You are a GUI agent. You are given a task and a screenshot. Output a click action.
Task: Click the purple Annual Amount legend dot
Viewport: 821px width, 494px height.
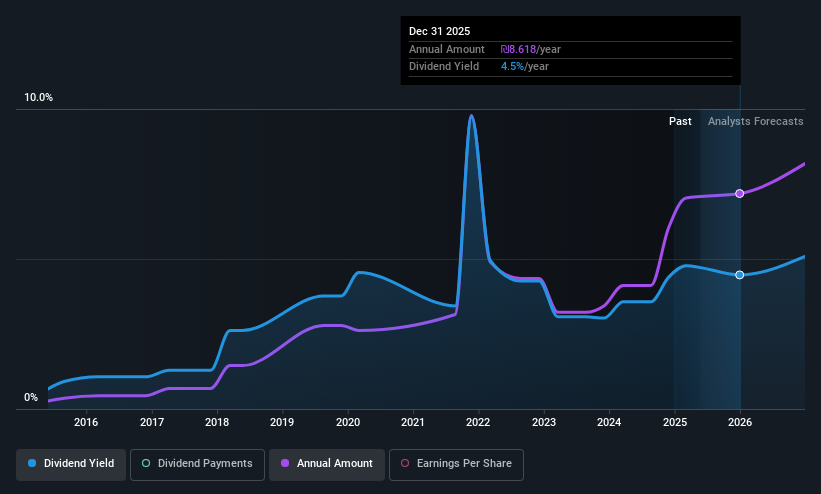285,463
